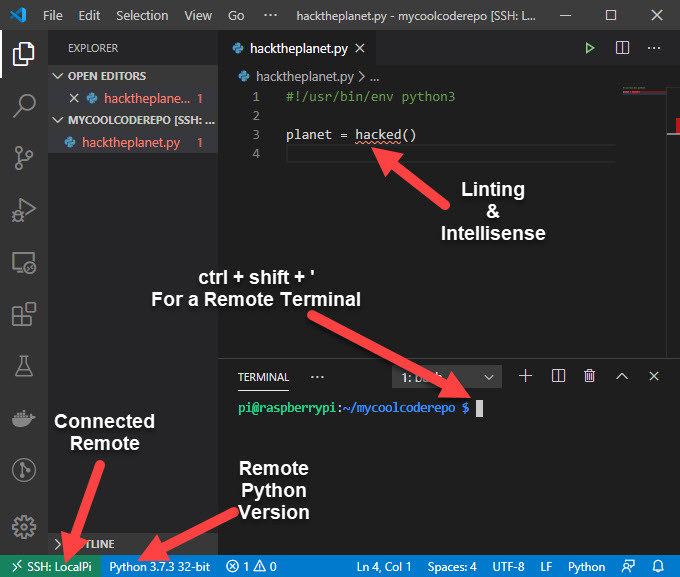Open the Go menu

(x=236, y=16)
